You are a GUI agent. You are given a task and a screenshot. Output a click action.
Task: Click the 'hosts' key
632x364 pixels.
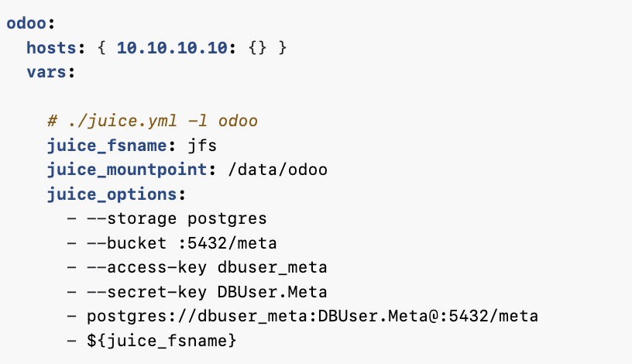(x=50, y=48)
